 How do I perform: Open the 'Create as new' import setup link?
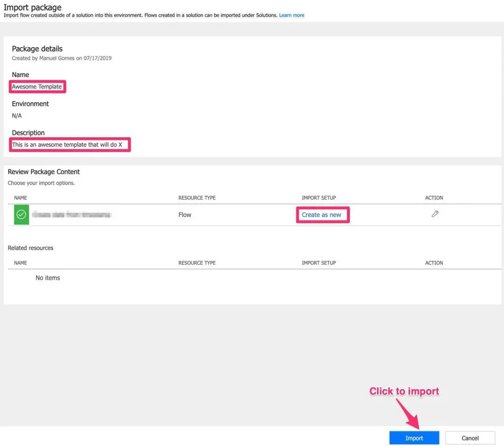(x=321, y=215)
